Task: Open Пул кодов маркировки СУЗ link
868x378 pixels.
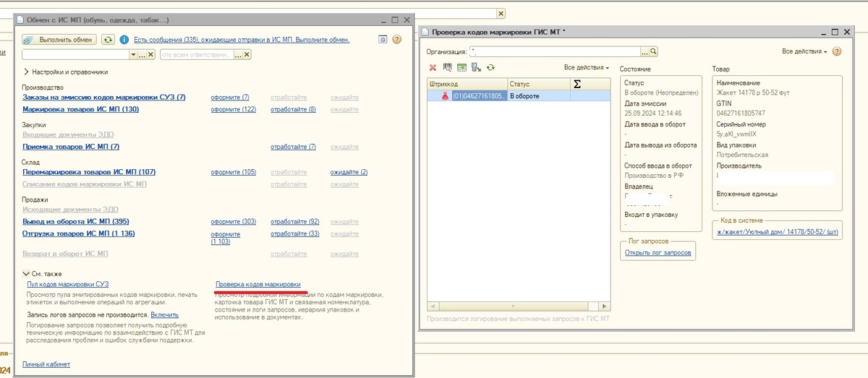Action: pos(67,285)
